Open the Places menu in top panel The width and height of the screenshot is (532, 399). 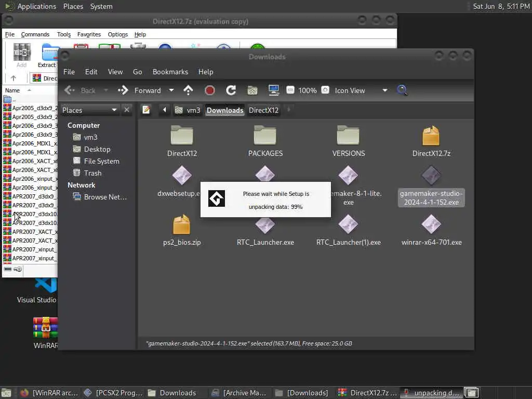[73, 6]
